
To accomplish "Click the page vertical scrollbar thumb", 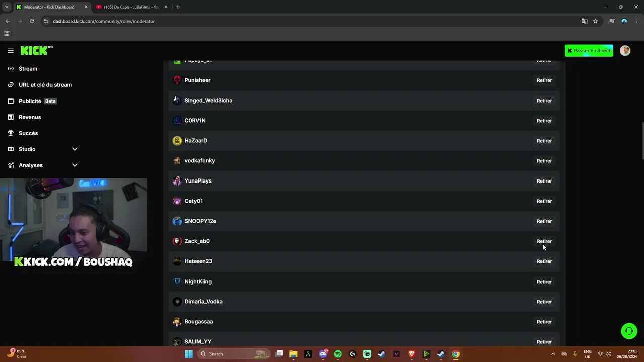I will click(642, 140).
